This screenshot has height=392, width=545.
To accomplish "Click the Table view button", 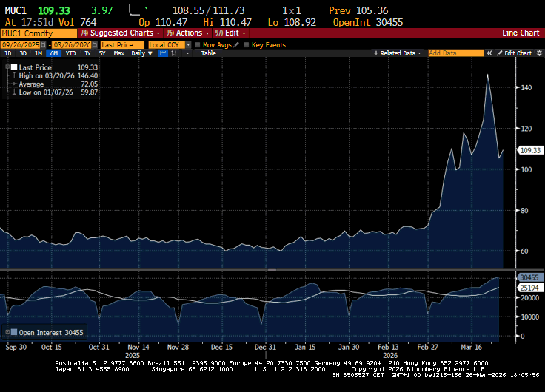I will [x=209, y=53].
